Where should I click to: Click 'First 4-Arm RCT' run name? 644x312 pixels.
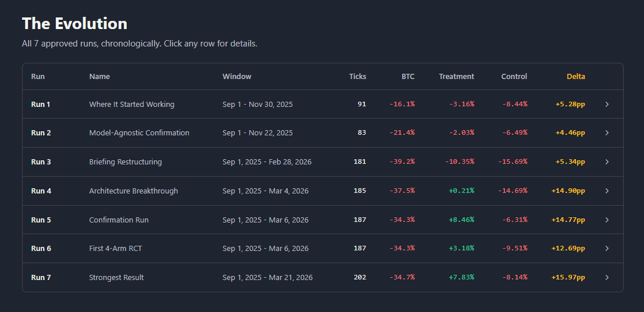[116, 248]
